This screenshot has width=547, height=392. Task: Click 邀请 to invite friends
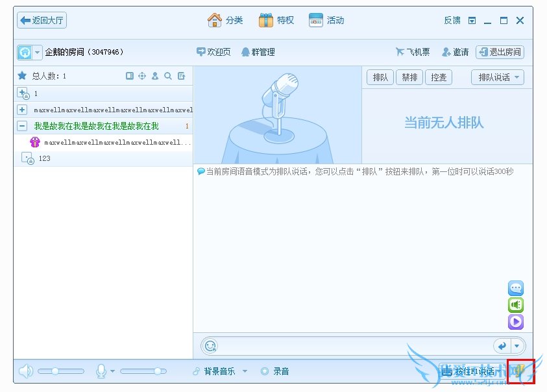(455, 52)
